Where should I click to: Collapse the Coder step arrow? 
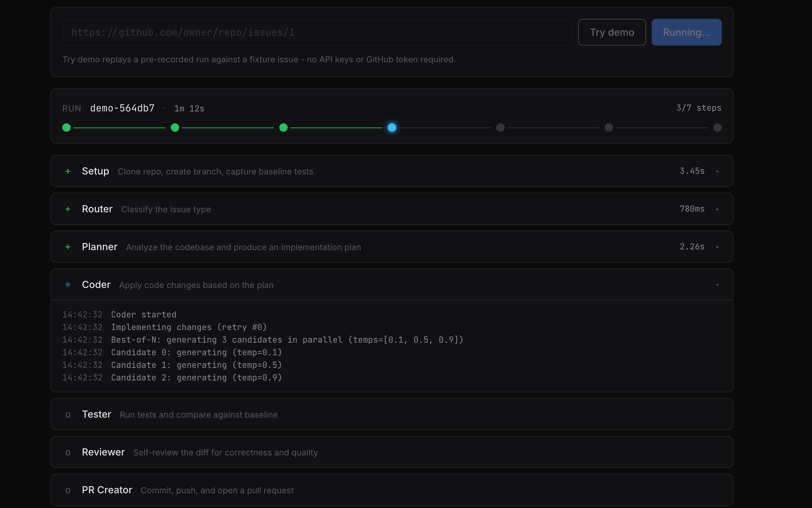717,285
